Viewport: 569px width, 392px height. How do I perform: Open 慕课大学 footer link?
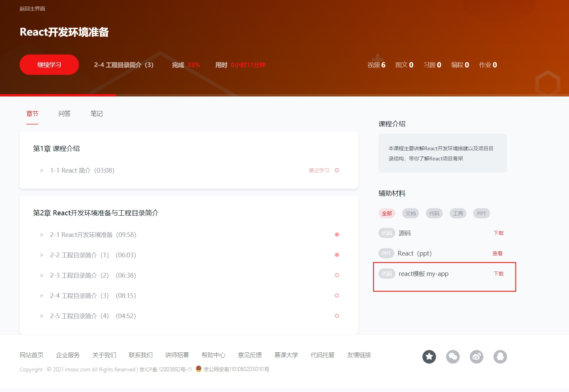pyautogui.click(x=286, y=355)
